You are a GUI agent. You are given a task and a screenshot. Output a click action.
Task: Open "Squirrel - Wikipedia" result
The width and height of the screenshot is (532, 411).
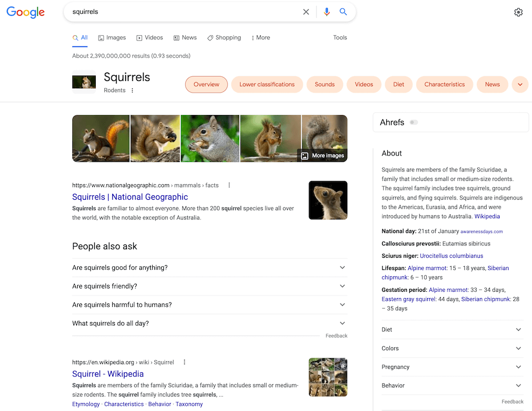click(x=108, y=374)
